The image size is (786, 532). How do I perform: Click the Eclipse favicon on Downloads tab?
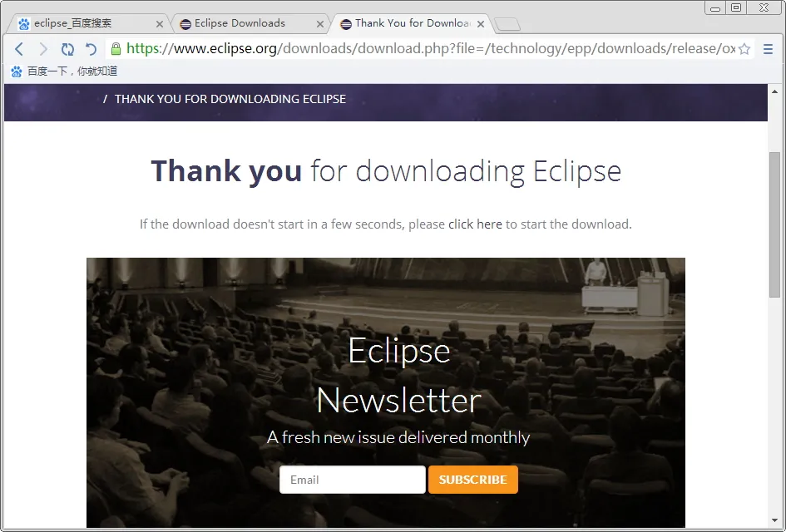point(185,24)
